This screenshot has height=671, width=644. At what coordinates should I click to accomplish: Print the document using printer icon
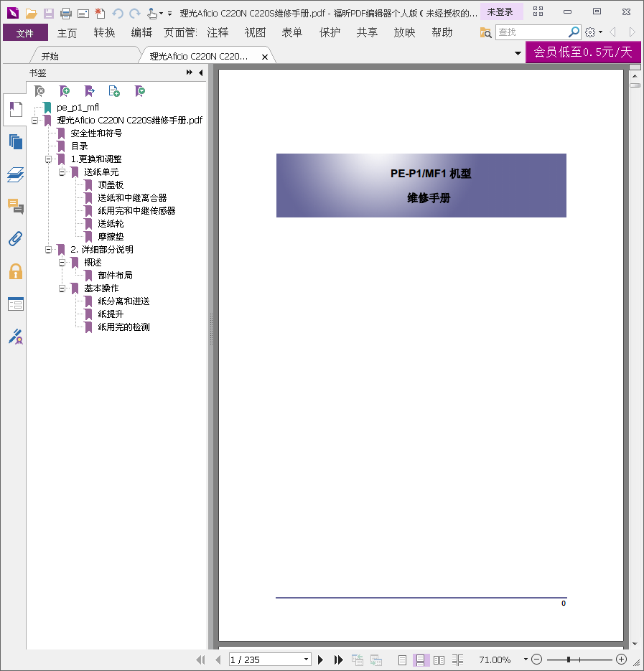coord(66,13)
